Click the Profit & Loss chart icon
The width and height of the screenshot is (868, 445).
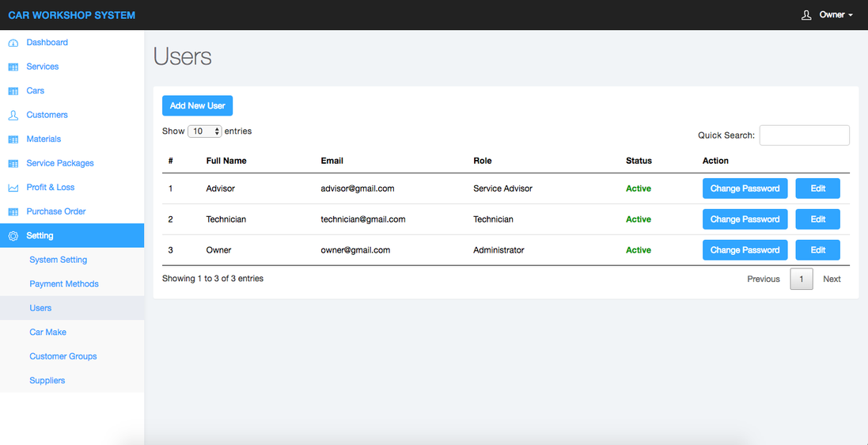pyautogui.click(x=13, y=188)
